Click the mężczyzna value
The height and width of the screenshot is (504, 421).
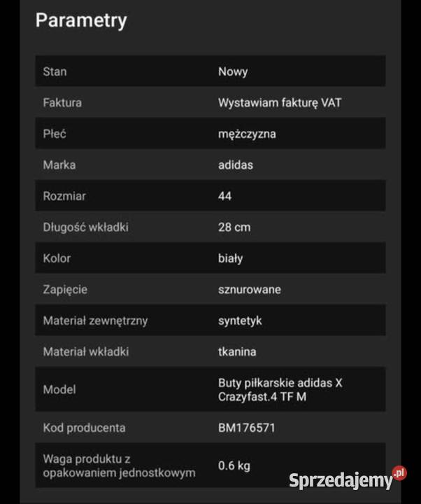coord(247,134)
